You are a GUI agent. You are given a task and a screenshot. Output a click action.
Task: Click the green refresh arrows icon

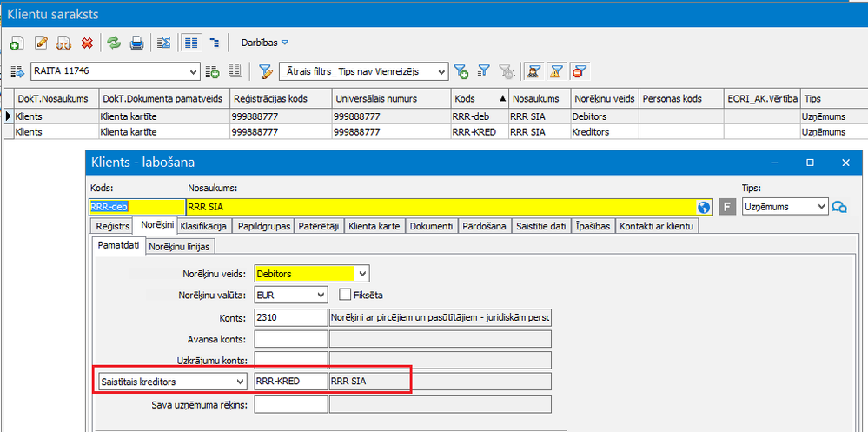tap(113, 42)
